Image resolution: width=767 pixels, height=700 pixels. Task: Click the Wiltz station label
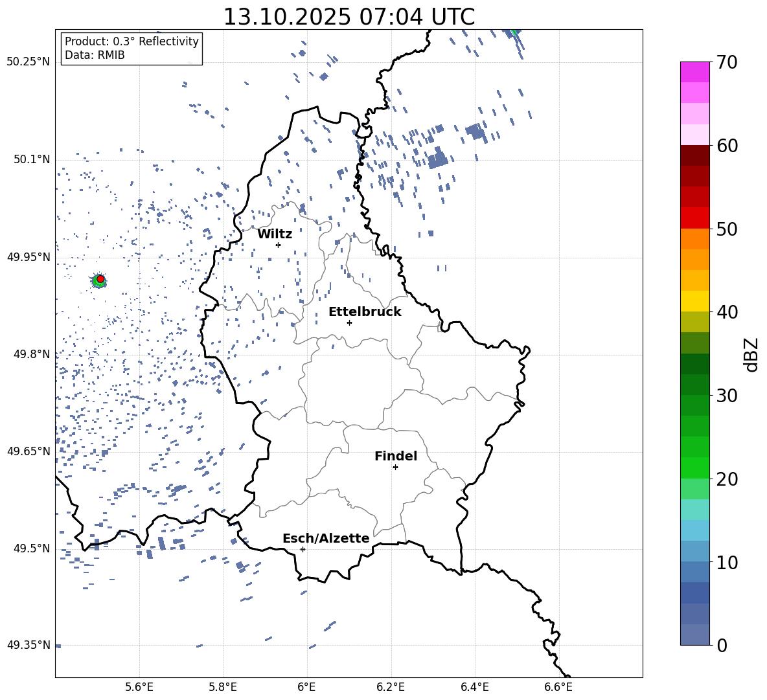pyautogui.click(x=275, y=234)
